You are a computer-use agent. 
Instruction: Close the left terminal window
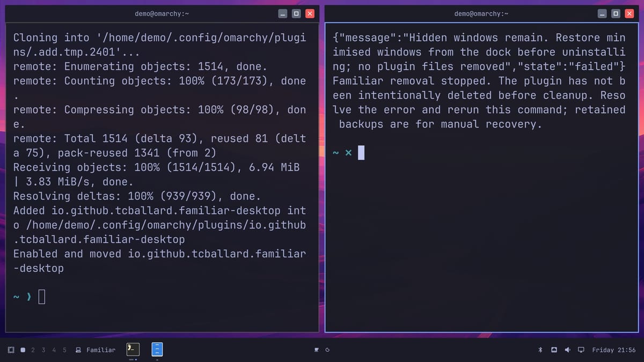click(310, 13)
